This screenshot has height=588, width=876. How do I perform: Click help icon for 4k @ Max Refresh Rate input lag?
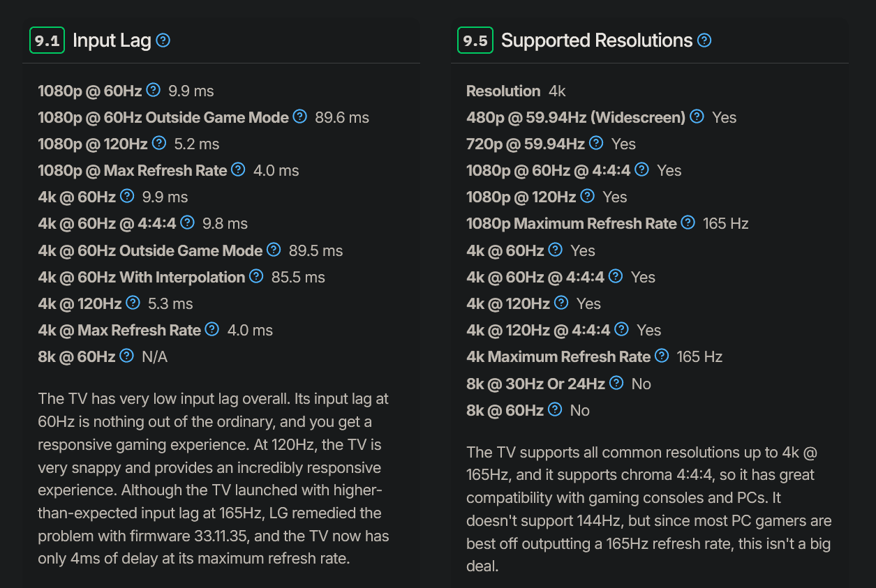pyautogui.click(x=212, y=329)
